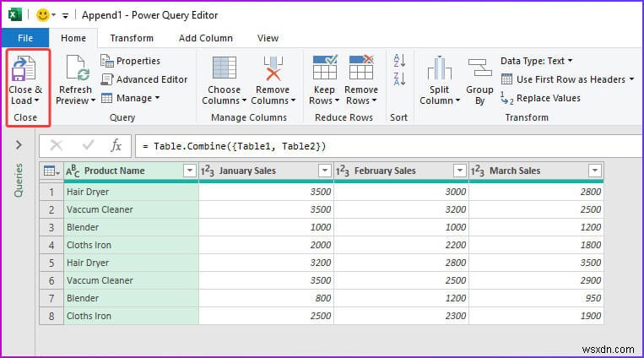
Task: Click Hair Dryer cell in row 1
Action: click(132, 192)
